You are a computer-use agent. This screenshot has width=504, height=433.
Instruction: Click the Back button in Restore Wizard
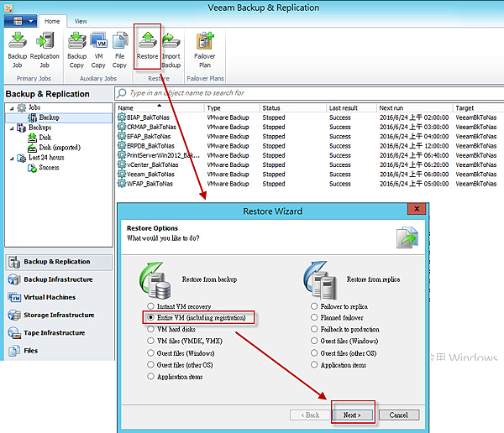pyautogui.click(x=310, y=415)
